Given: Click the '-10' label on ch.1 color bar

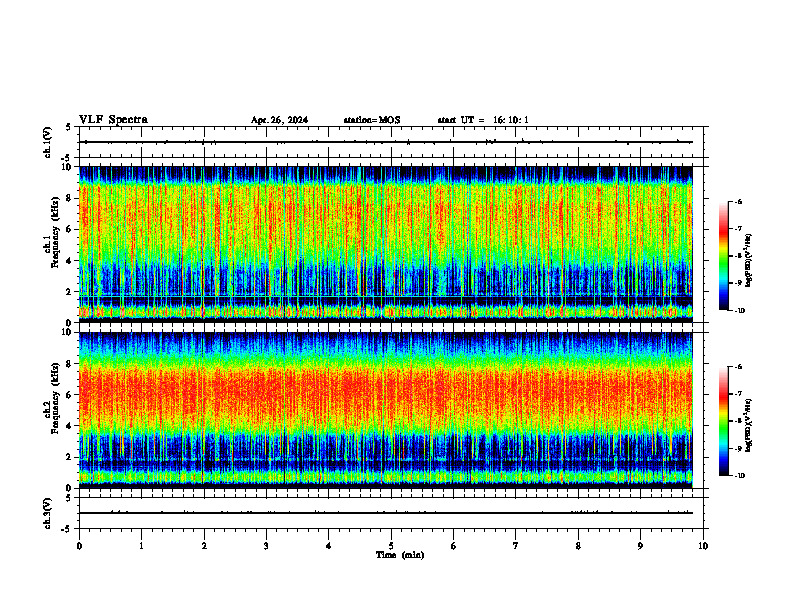Looking at the screenshot, I should point(740,311).
